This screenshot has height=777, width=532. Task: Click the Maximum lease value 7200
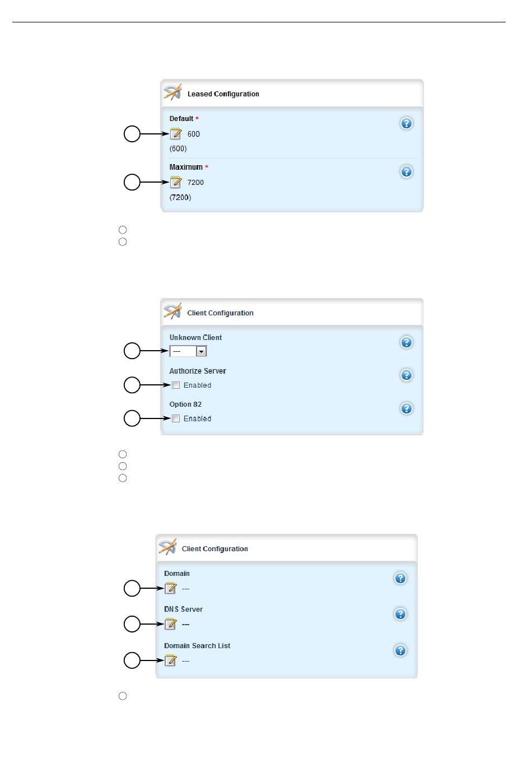pos(195,182)
